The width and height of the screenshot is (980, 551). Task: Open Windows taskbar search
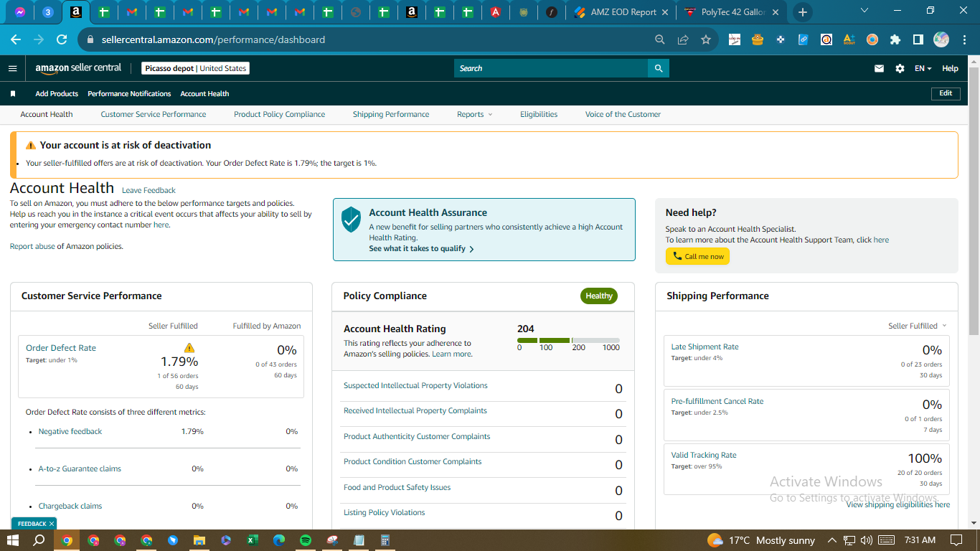pyautogui.click(x=39, y=540)
